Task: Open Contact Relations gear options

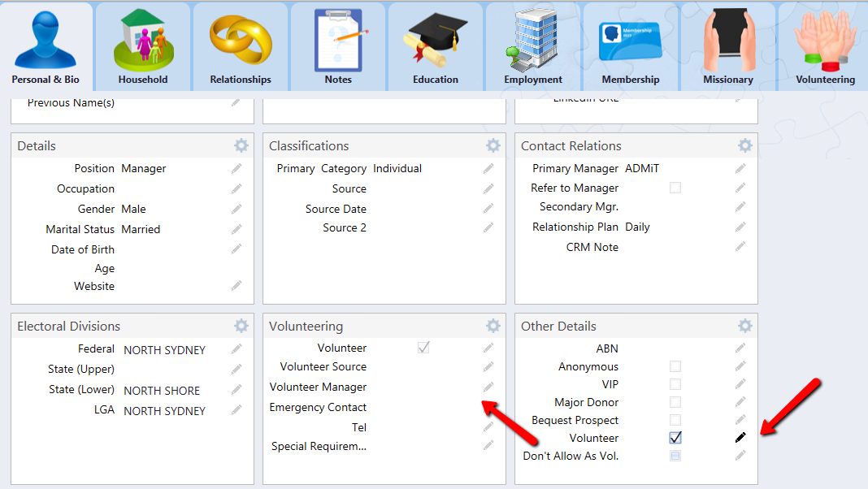Action: click(x=745, y=145)
